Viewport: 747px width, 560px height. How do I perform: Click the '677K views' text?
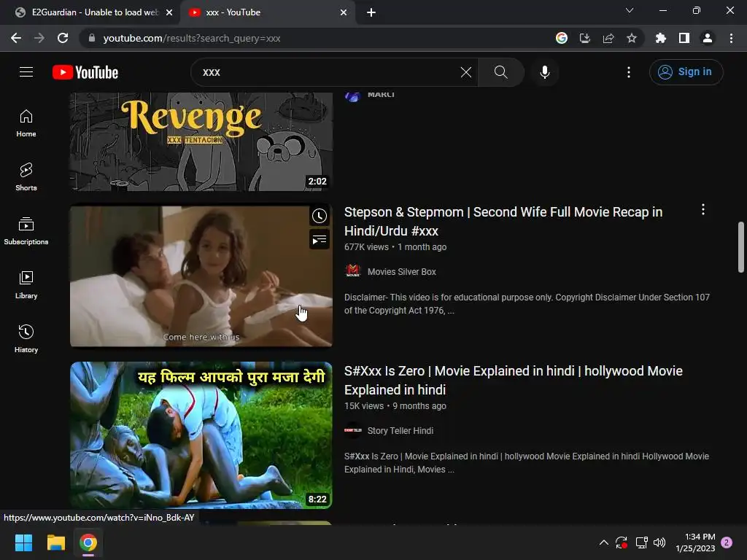366,247
